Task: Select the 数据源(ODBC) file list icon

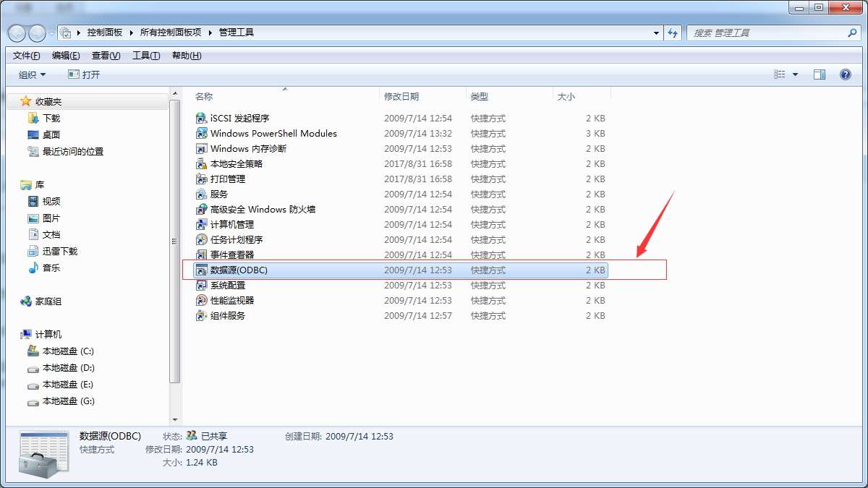Action: coord(202,270)
